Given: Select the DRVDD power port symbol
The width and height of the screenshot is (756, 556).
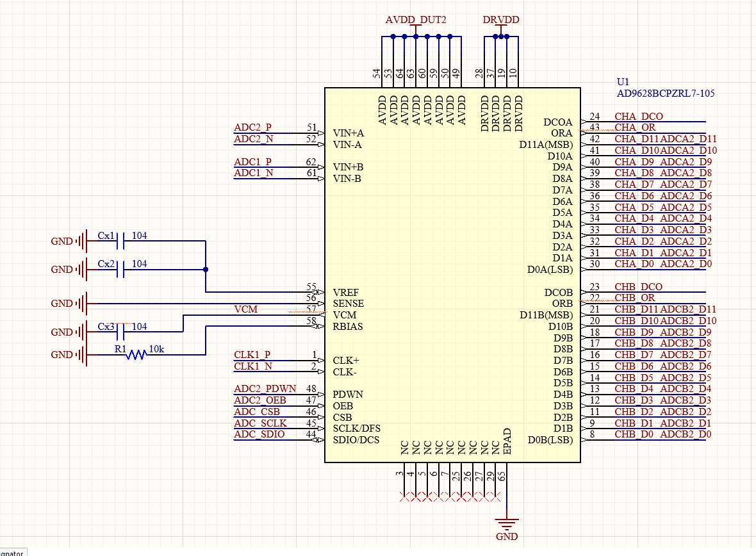Looking at the screenshot, I should pyautogui.click(x=501, y=20).
